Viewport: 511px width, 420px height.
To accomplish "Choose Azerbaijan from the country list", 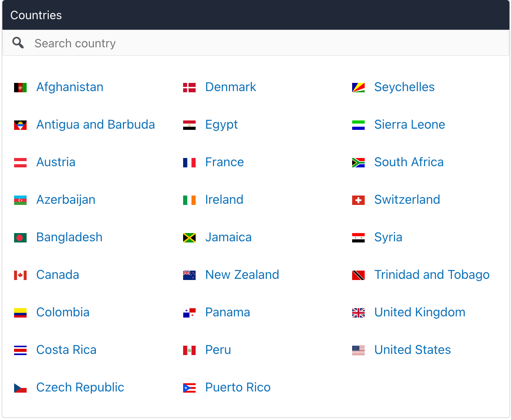I will pos(66,200).
